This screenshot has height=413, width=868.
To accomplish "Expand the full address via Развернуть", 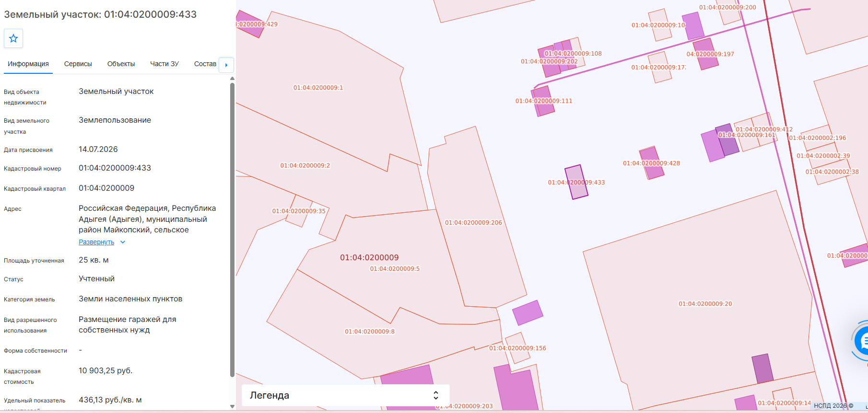I will point(96,242).
